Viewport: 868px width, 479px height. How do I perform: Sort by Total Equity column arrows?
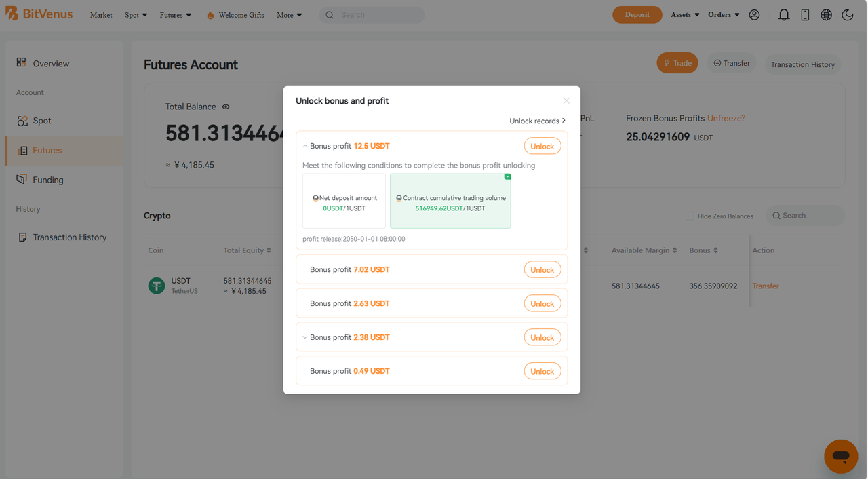[269, 250]
